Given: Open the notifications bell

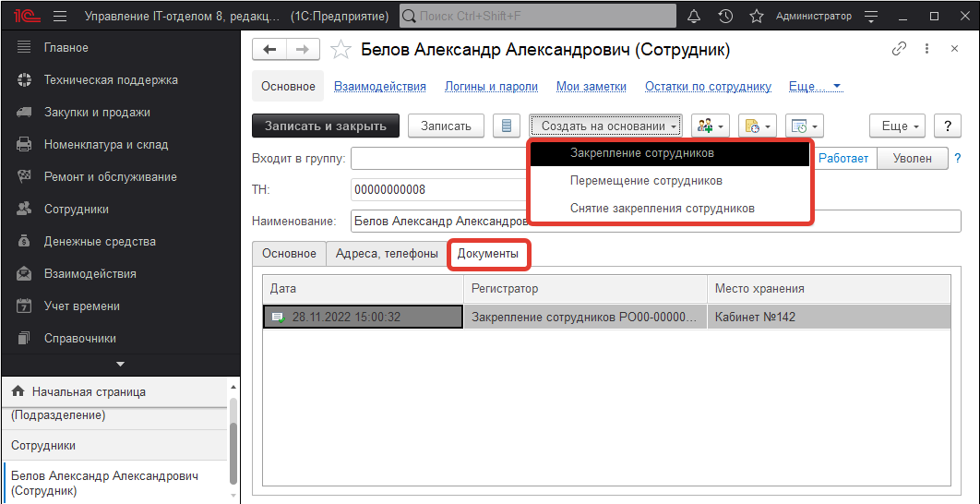Looking at the screenshot, I should pyautogui.click(x=694, y=17).
